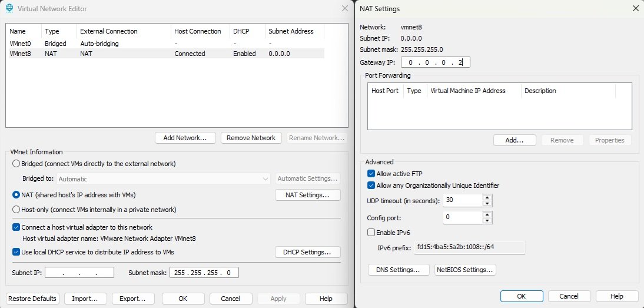Uncheck Use local DHCP service option
This screenshot has height=308, width=644.
(x=16, y=252)
